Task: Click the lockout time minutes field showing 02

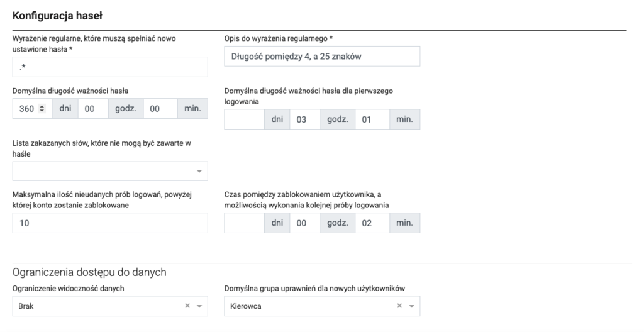Action: tap(372, 223)
